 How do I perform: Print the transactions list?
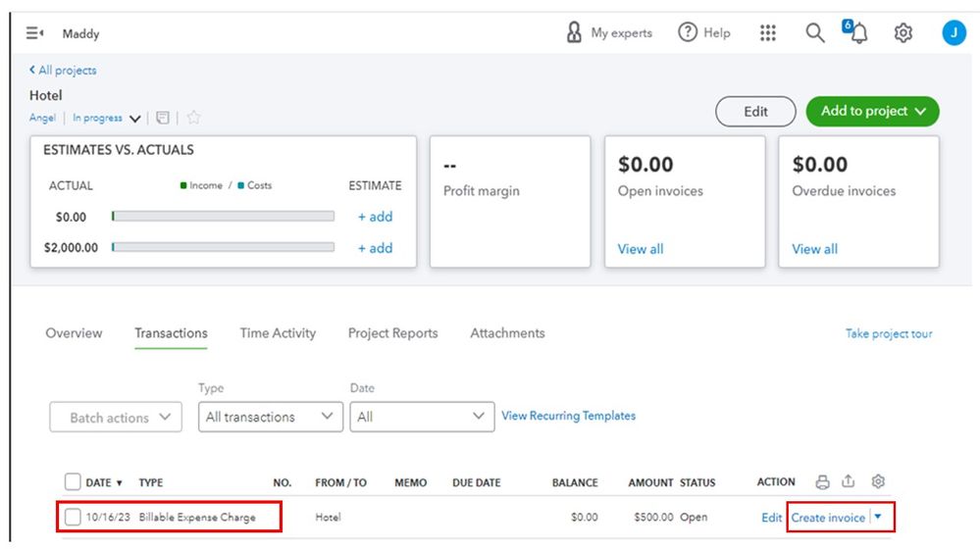(x=823, y=481)
